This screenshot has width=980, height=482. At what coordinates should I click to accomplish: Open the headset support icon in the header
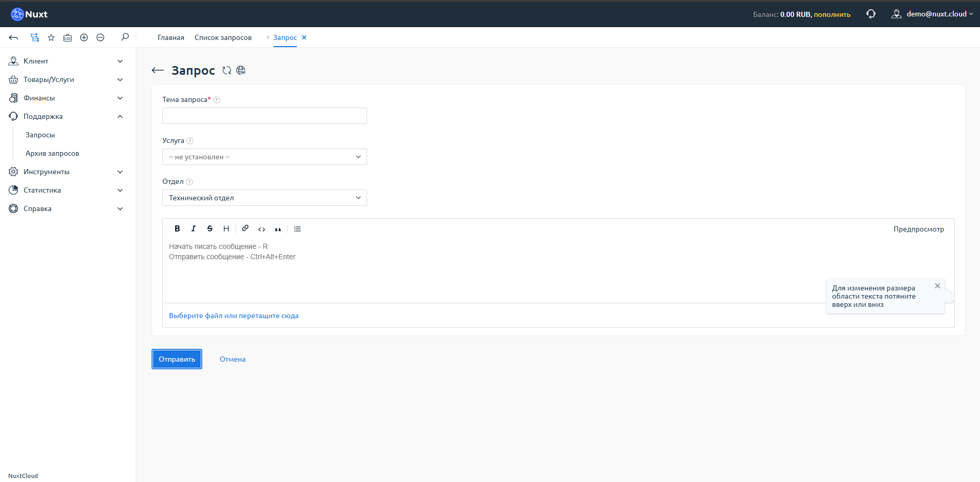pos(871,13)
